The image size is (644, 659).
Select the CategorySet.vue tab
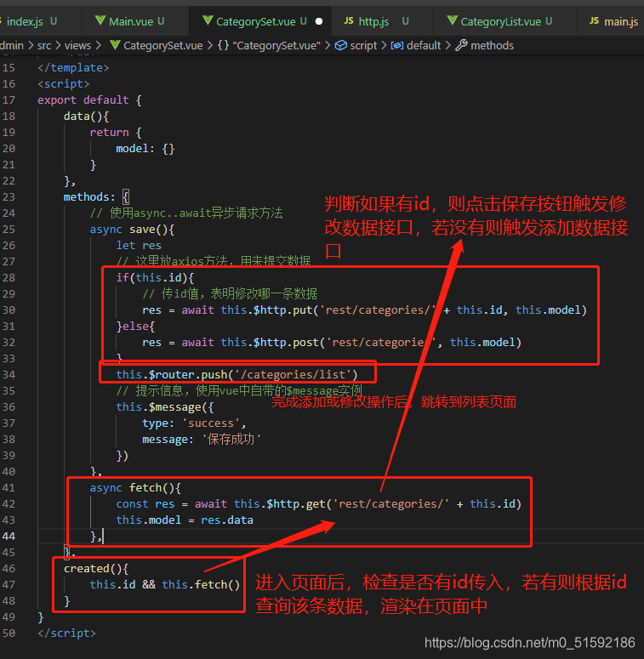click(260, 21)
